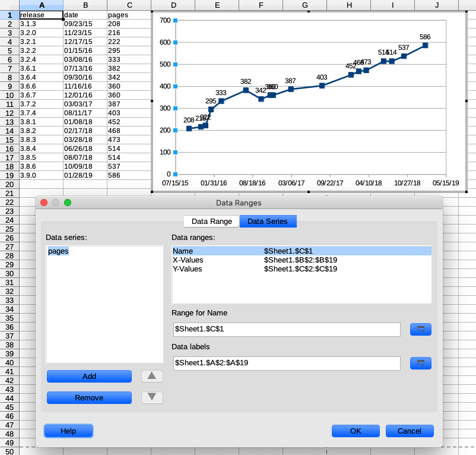Focus the Data labels input field
This screenshot has width=476, height=455.
coord(287,363)
